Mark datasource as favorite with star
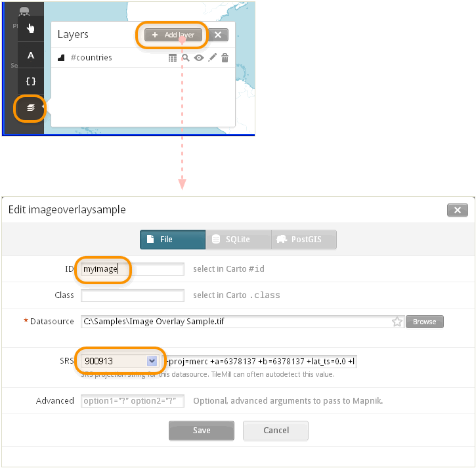The image size is (476, 468). (x=397, y=322)
